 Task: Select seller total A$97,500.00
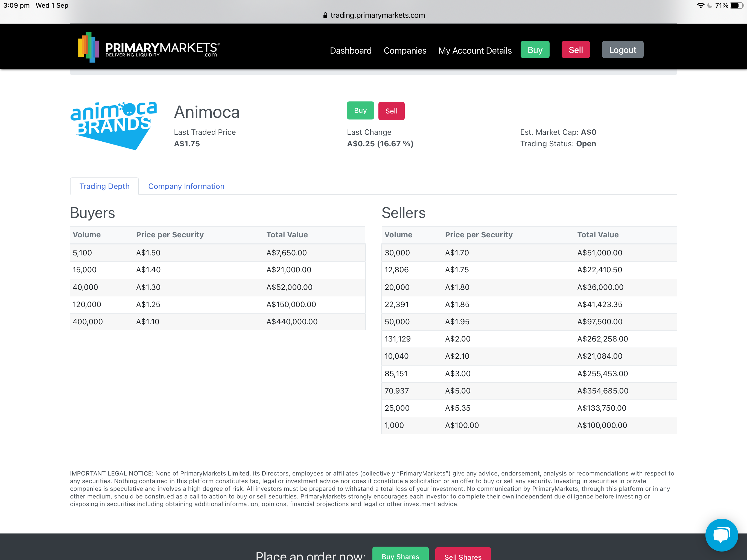(x=599, y=322)
